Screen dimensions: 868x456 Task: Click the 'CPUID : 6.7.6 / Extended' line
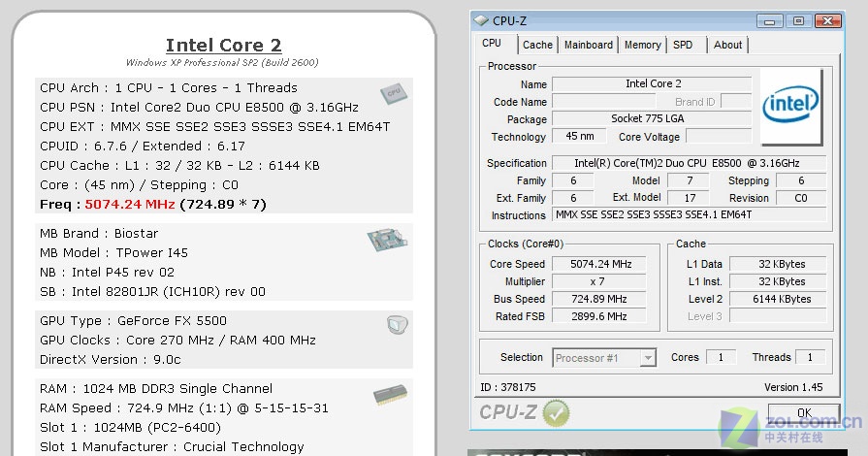click(x=143, y=147)
